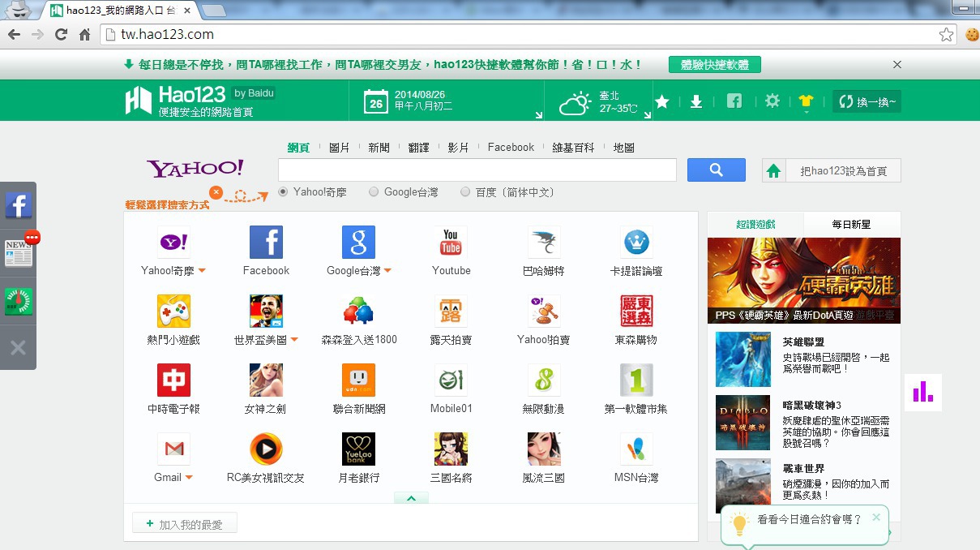Select the 百度（简体中文）radio button
This screenshot has width=980, height=550.
(465, 192)
